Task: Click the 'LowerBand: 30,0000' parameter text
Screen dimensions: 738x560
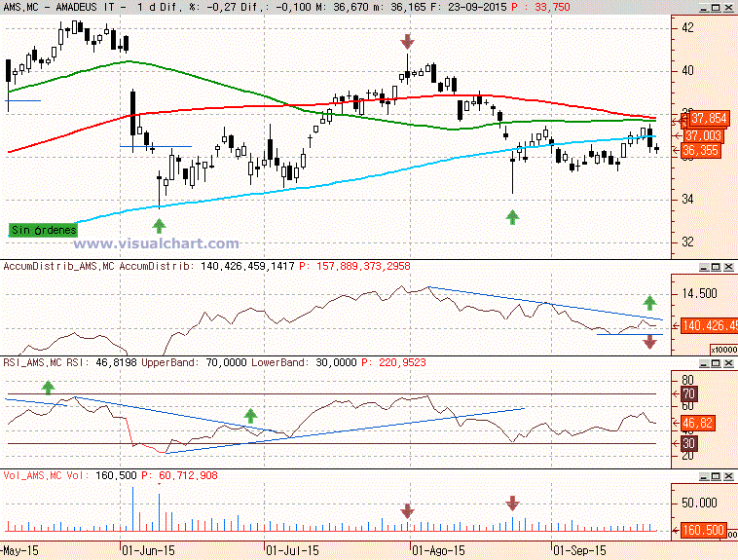Action: 304,362
